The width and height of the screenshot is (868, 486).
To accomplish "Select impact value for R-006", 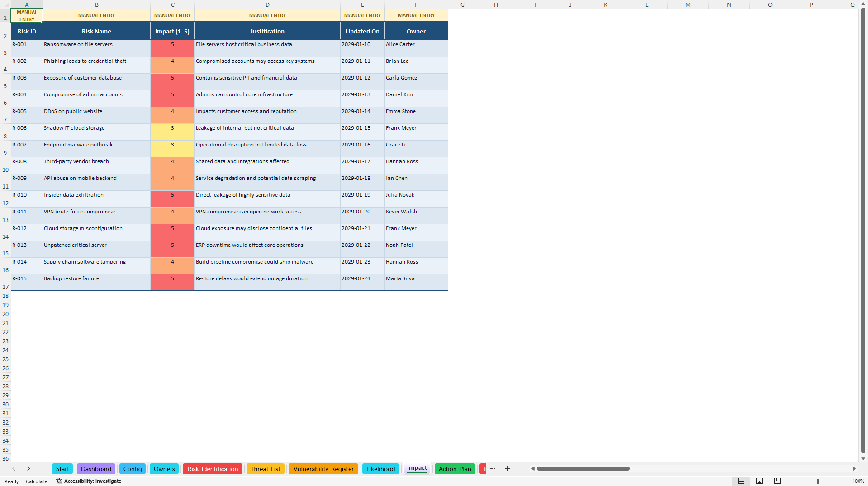I will coord(172,132).
